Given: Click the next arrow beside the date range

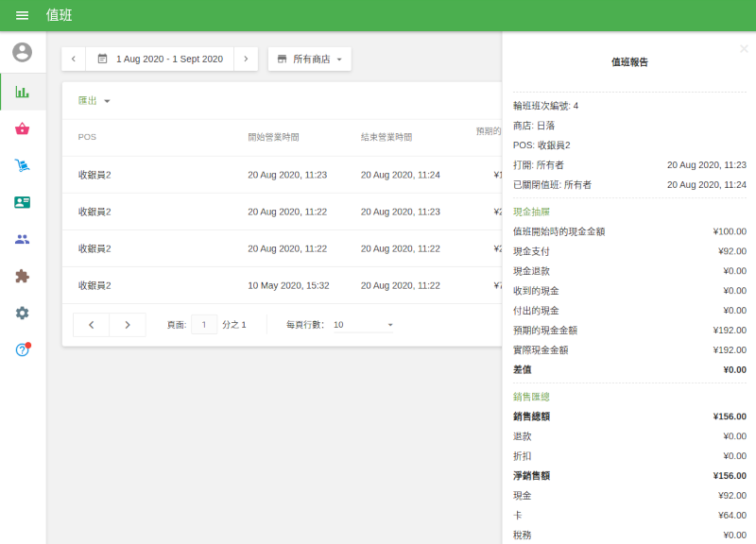Looking at the screenshot, I should pos(245,59).
